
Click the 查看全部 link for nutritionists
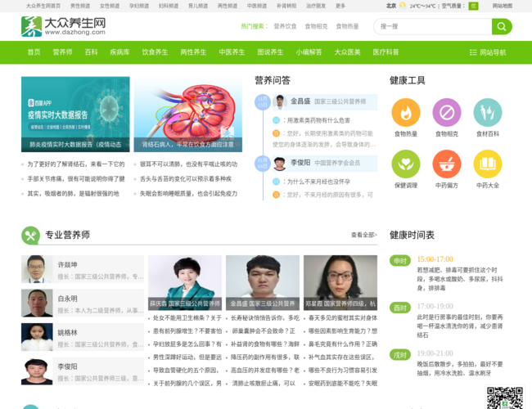[363, 235]
